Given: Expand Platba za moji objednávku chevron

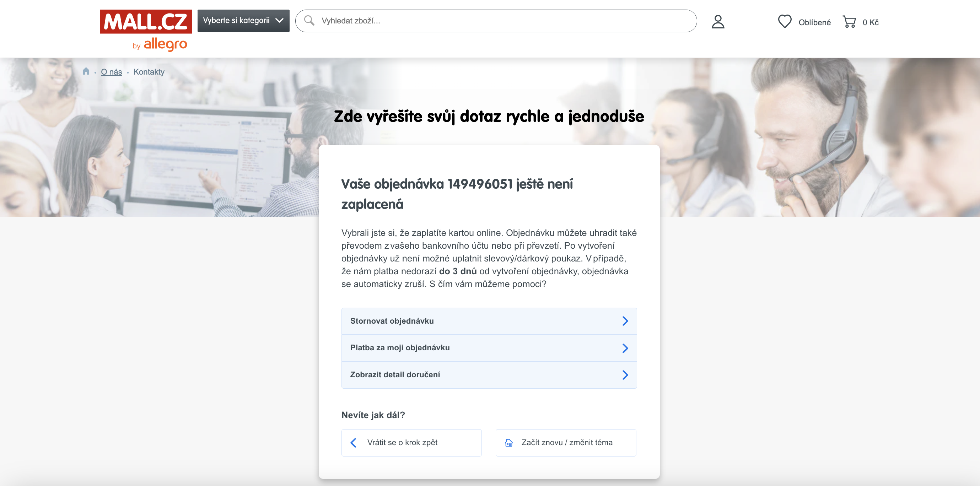Looking at the screenshot, I should pyautogui.click(x=625, y=348).
